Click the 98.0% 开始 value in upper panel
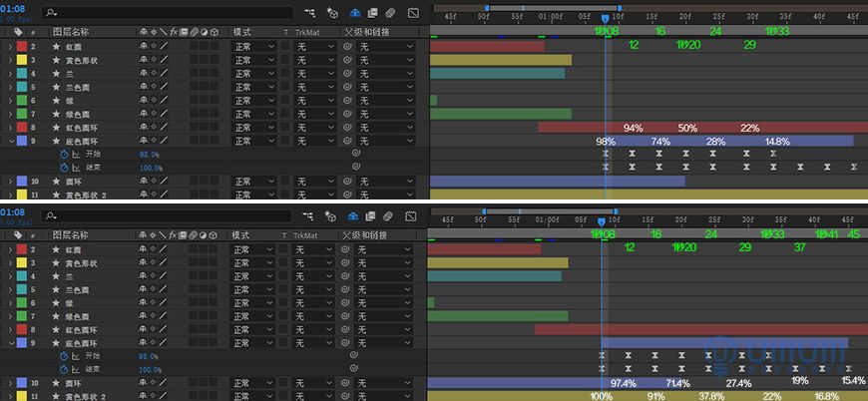 coord(149,155)
